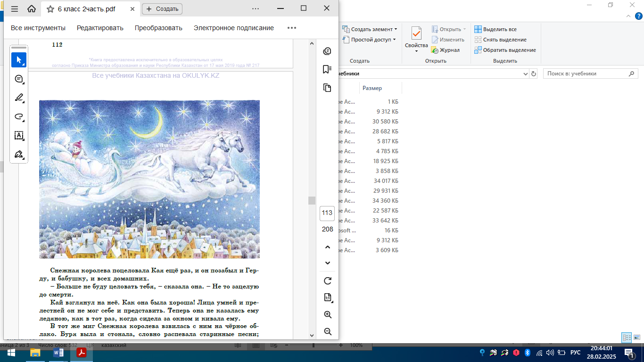Refresh the учебники folder
644x362 pixels.
[x=534, y=74]
